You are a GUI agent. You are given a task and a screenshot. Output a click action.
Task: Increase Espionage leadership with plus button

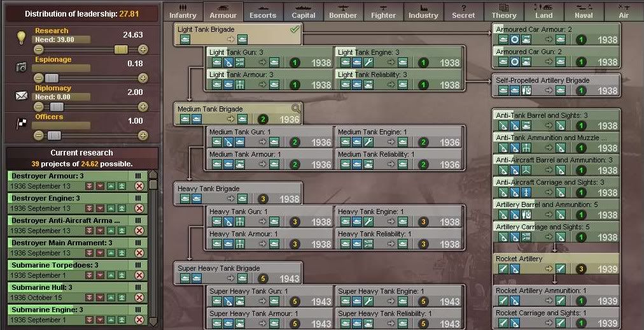[x=143, y=78]
